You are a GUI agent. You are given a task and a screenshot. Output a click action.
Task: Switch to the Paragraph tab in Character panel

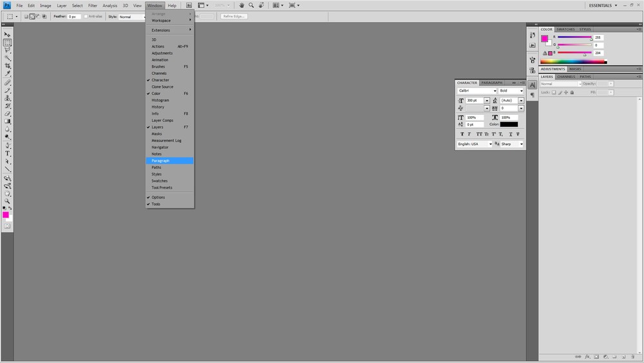tap(491, 83)
